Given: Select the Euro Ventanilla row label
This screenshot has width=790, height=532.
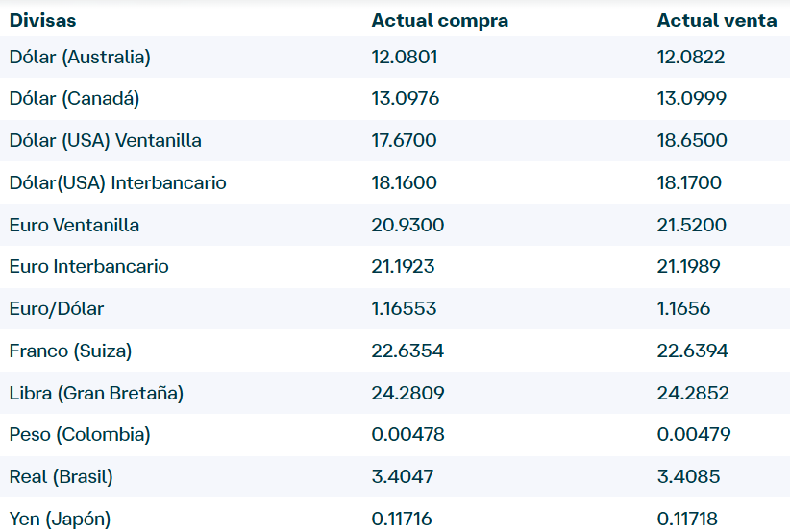Looking at the screenshot, I should tap(74, 225).
